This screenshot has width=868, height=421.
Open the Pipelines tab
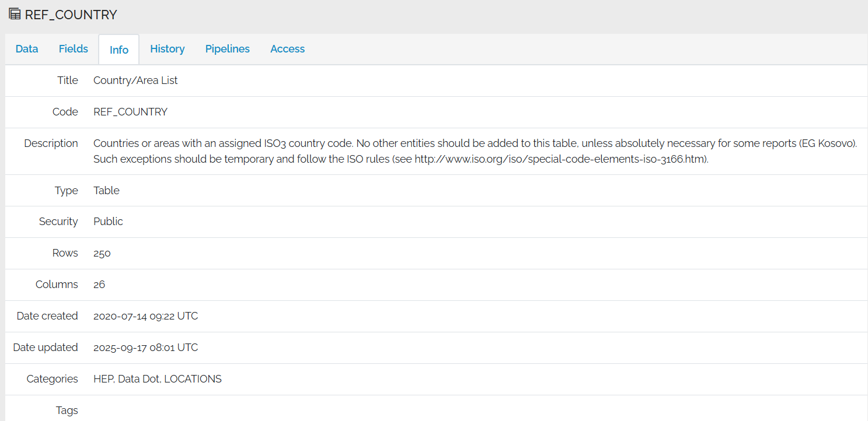tap(227, 49)
